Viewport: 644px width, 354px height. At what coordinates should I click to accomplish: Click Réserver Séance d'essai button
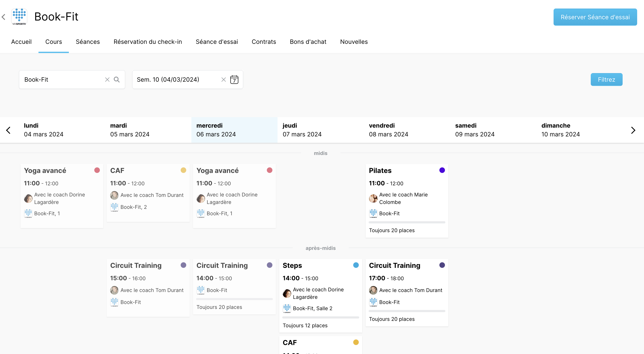tap(595, 17)
